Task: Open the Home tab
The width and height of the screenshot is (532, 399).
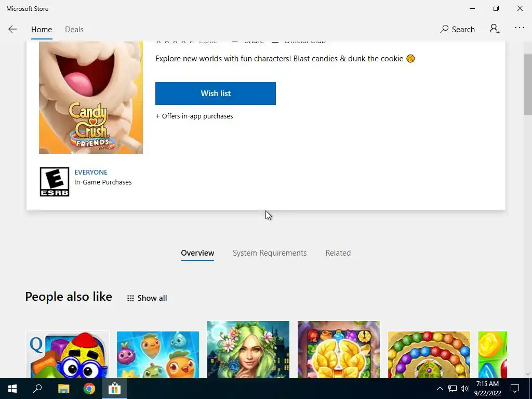Action: click(42, 30)
